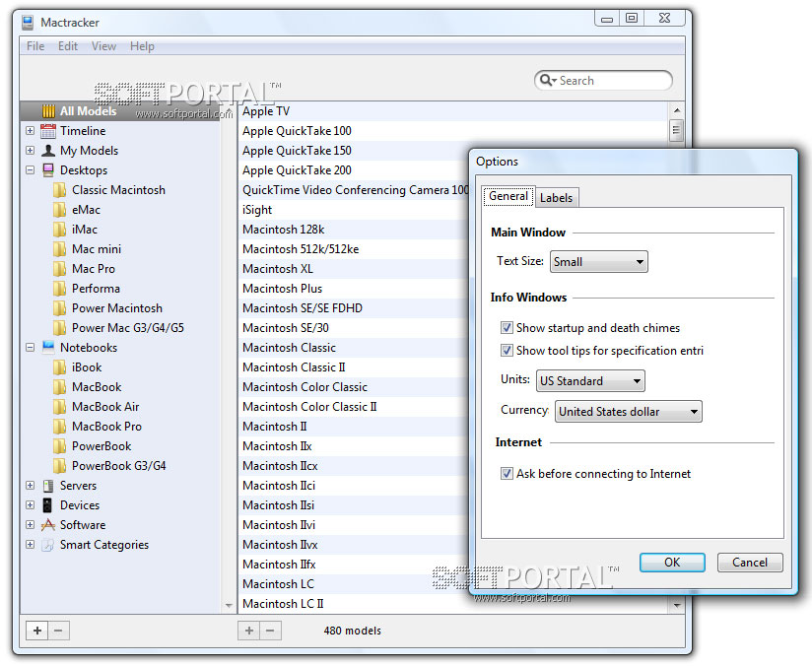Screen dimensions: 812x666
Task: Select the All Models library icon
Action: coord(48,110)
